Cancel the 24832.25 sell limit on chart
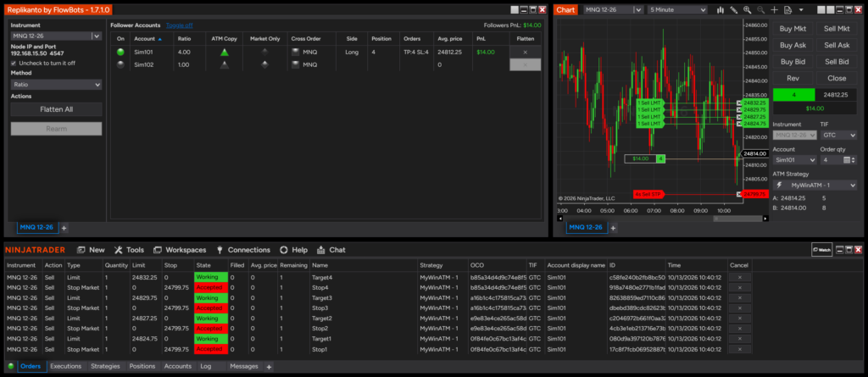This screenshot has height=377, width=868. point(739,103)
